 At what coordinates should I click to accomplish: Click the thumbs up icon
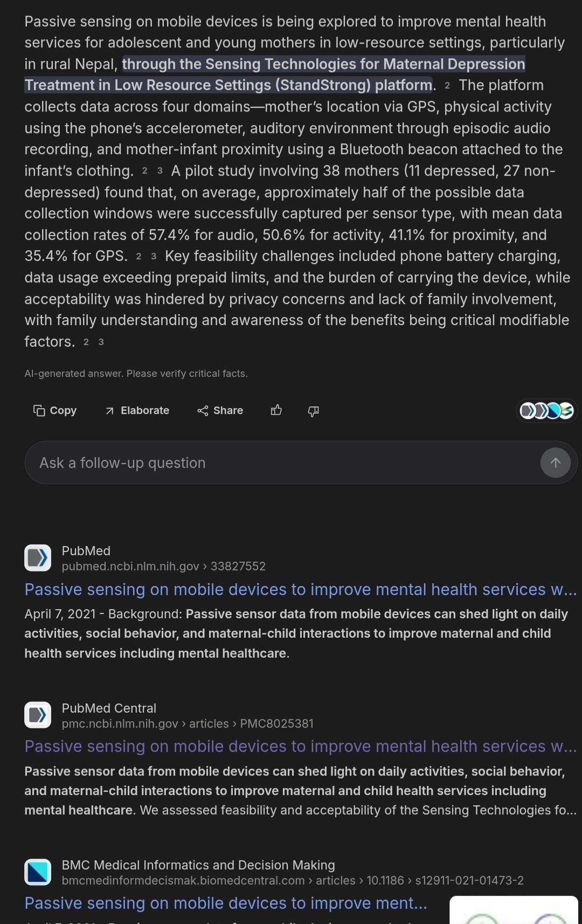[276, 411]
